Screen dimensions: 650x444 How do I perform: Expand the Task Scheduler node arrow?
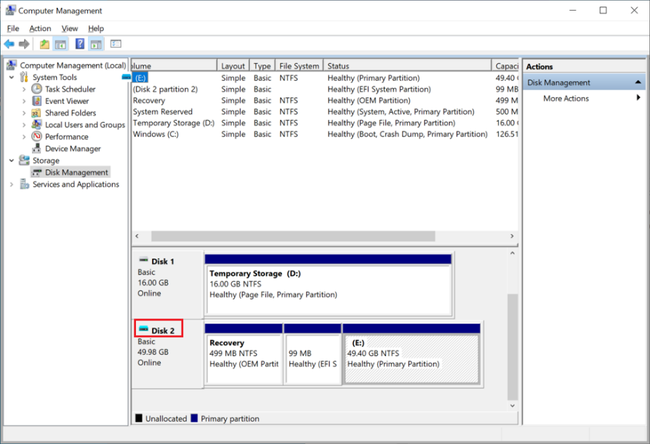coord(24,89)
